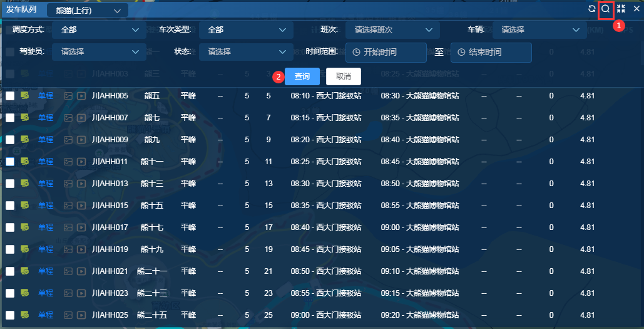Click the play icon in row 川AHH021
The width and height of the screenshot is (644, 329).
pyautogui.click(x=81, y=271)
